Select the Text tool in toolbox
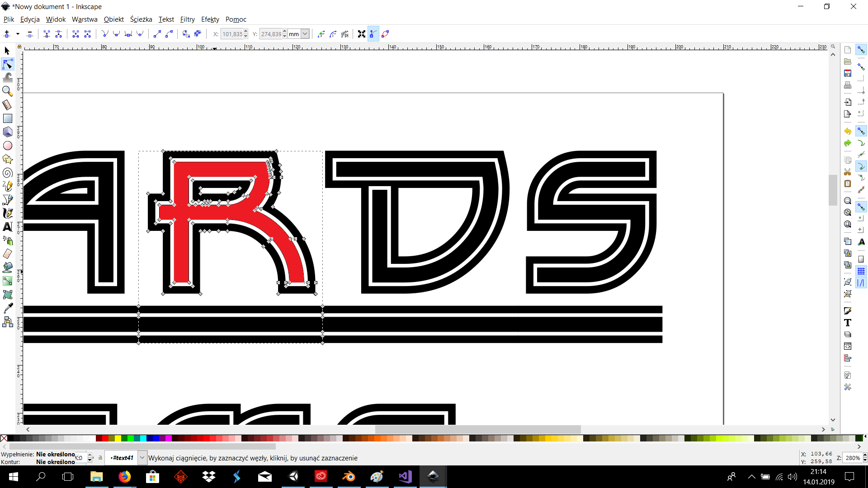The image size is (868, 488). pos(7,227)
